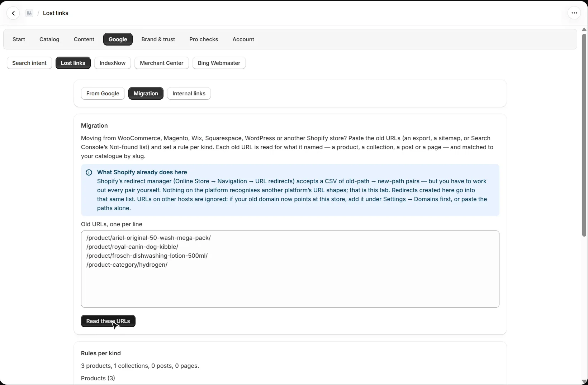
Task: Click the product-category/hydrogen URL line
Action: click(x=127, y=265)
